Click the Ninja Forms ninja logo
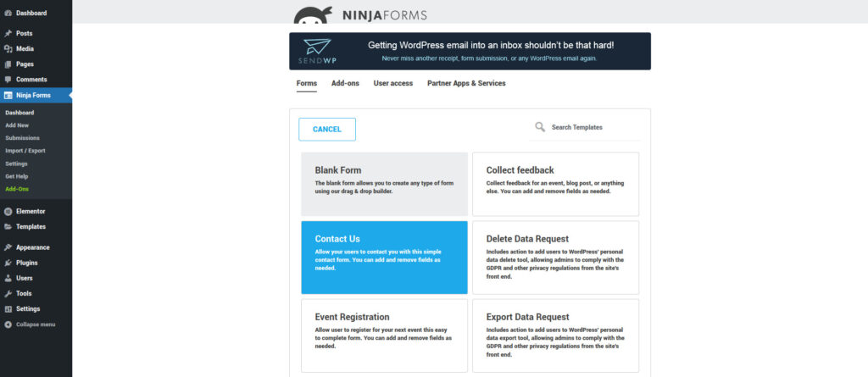 coord(314,15)
